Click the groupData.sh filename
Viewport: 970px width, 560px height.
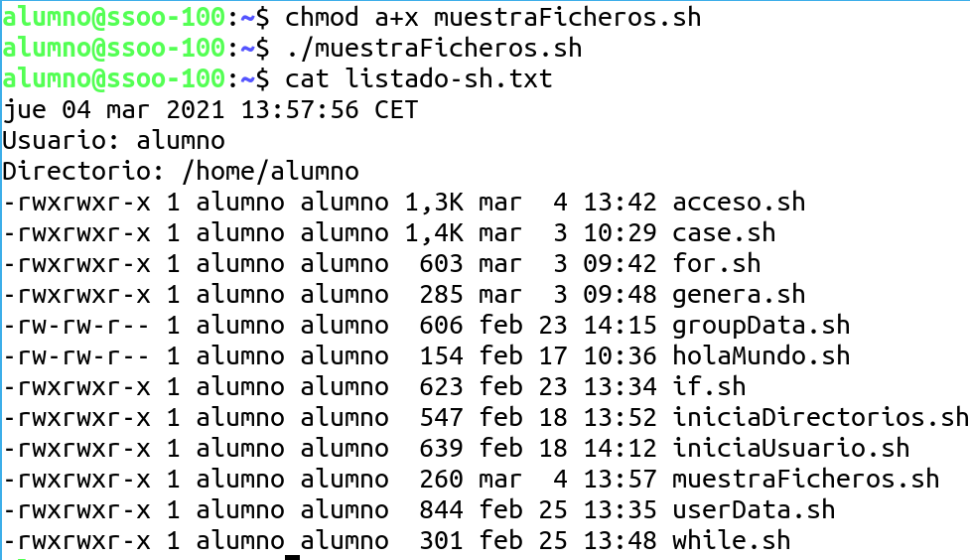[761, 326]
